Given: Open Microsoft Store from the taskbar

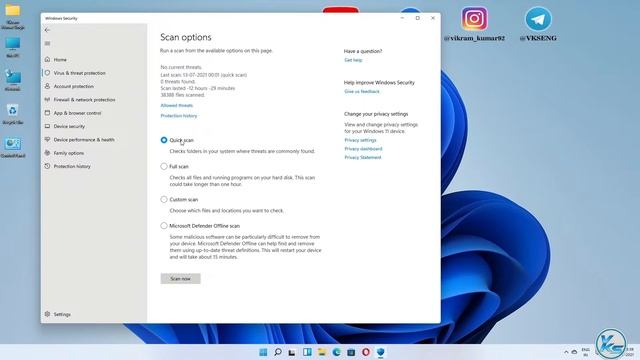Looking at the screenshot, I should click(351, 352).
